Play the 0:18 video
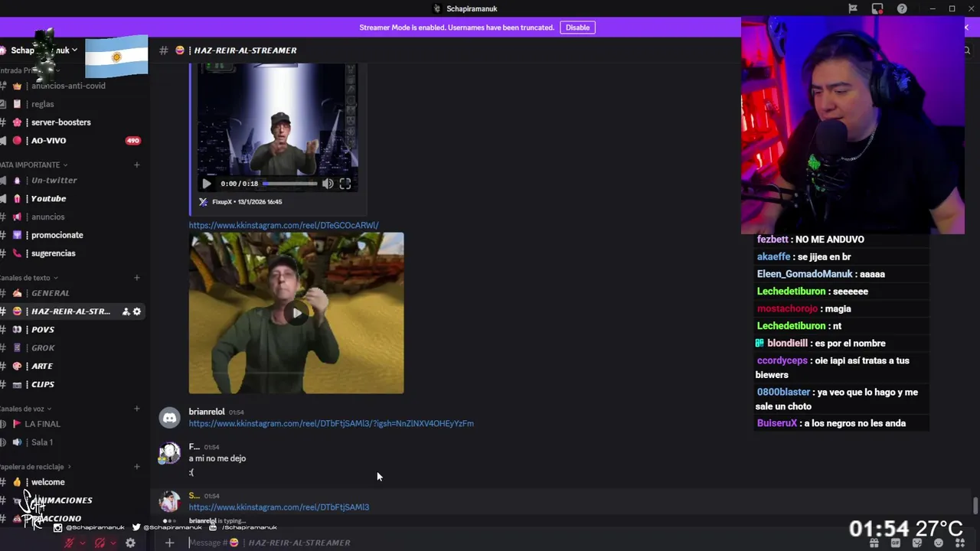Viewport: 980px width, 551px height. pyautogui.click(x=206, y=184)
